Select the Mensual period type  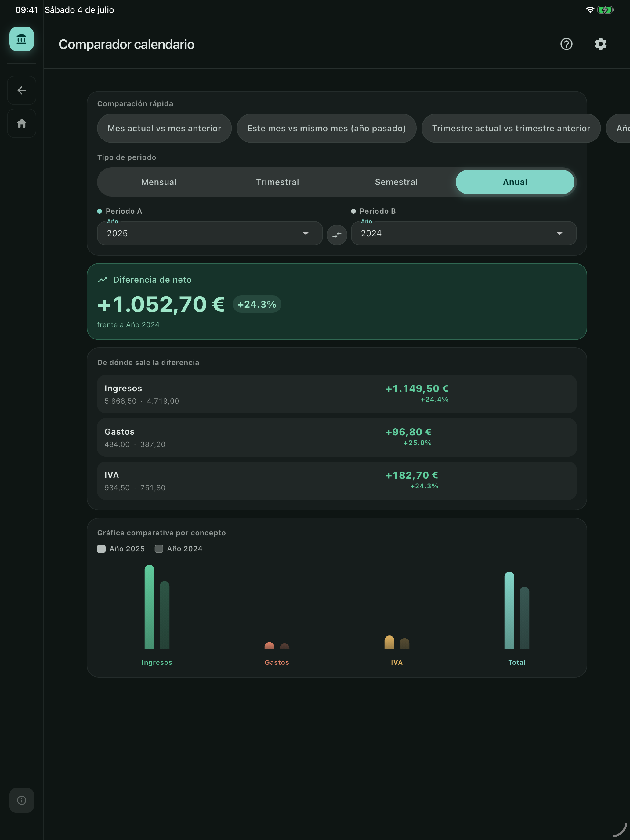[159, 182]
